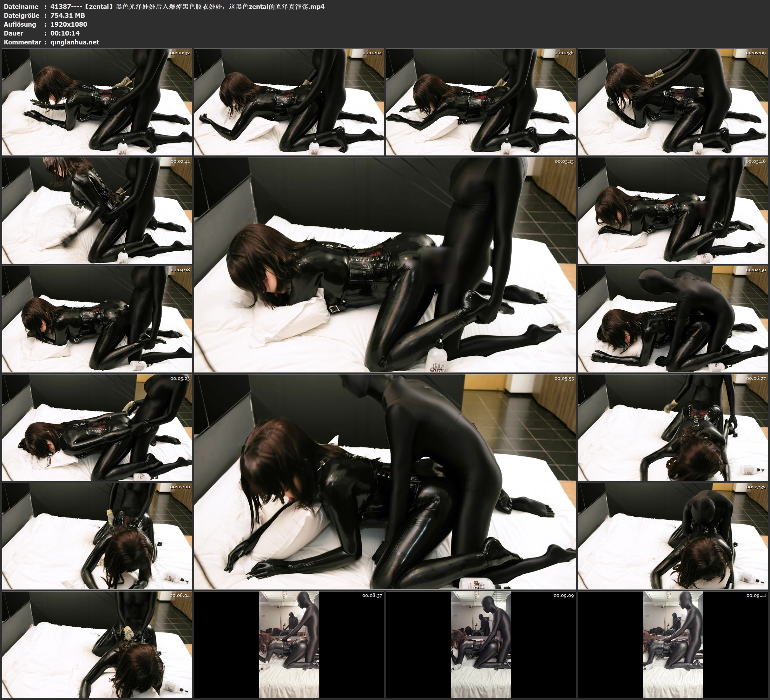The image size is (770, 700).
Task: Open the vertical frame at 00:09:41
Action: [673, 644]
